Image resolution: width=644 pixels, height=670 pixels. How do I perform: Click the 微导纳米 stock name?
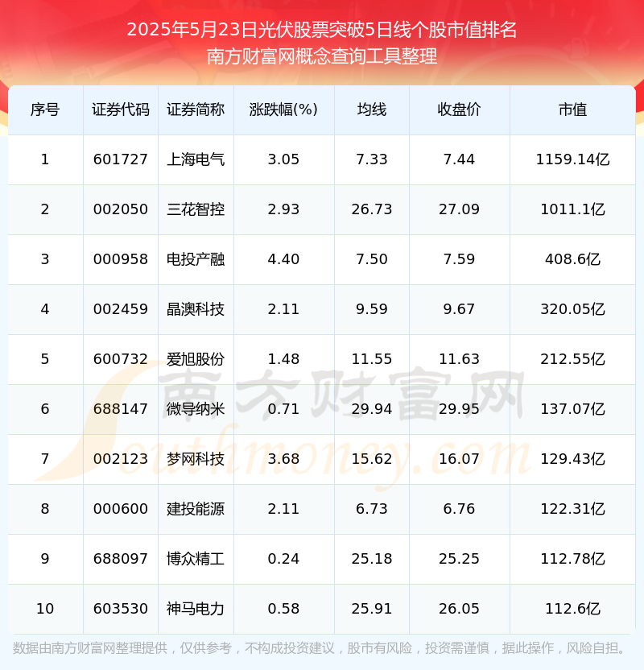(x=196, y=409)
